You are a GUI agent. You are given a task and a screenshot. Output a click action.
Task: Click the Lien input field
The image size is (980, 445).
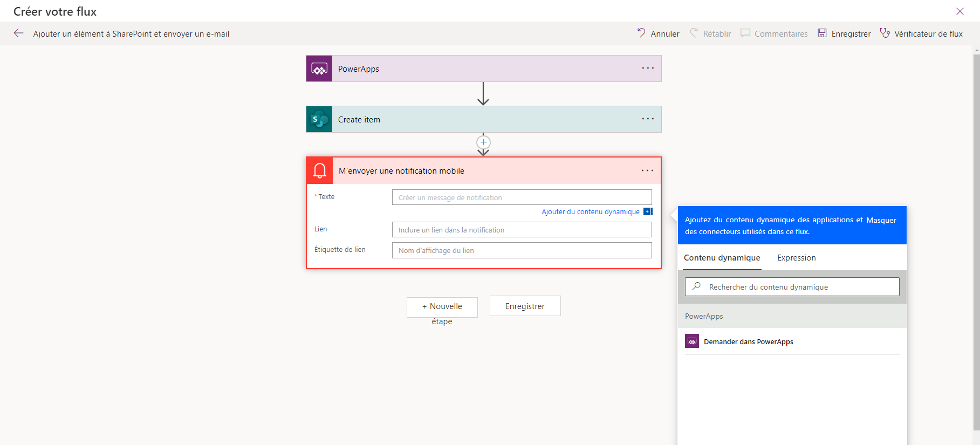522,230
